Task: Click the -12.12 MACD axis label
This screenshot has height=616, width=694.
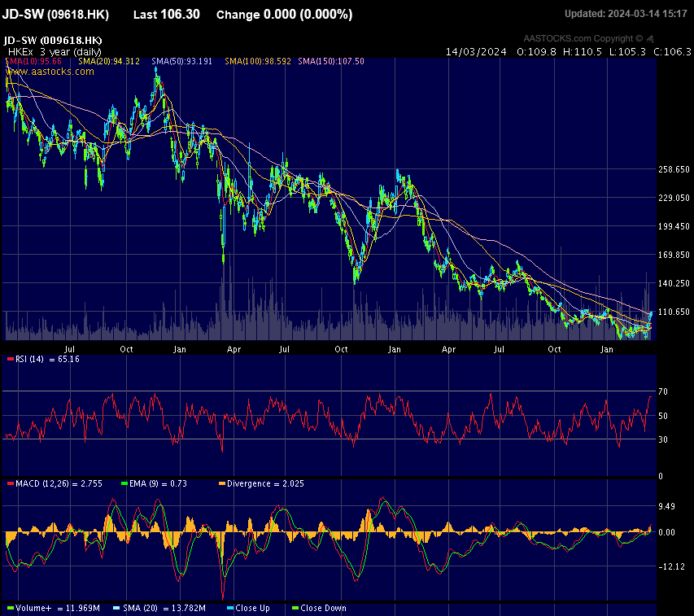Action: pos(671,566)
